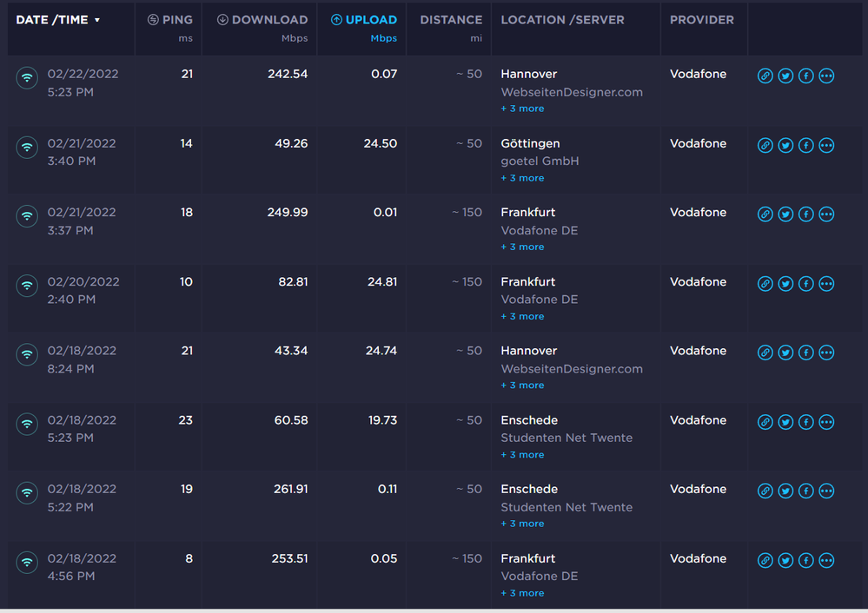
Task: Expand '+ 3 more' for 02/18/2022 5:22 PM Enschede
Action: [x=522, y=524]
